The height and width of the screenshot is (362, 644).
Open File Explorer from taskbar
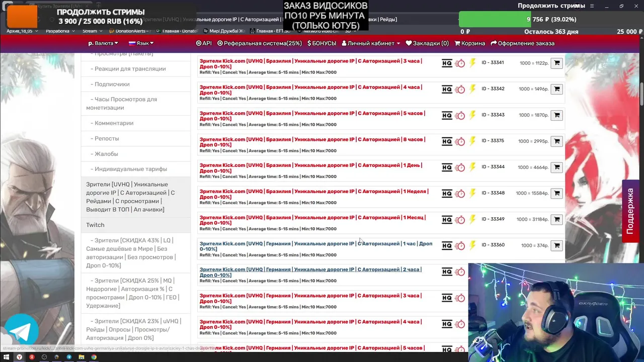82,357
